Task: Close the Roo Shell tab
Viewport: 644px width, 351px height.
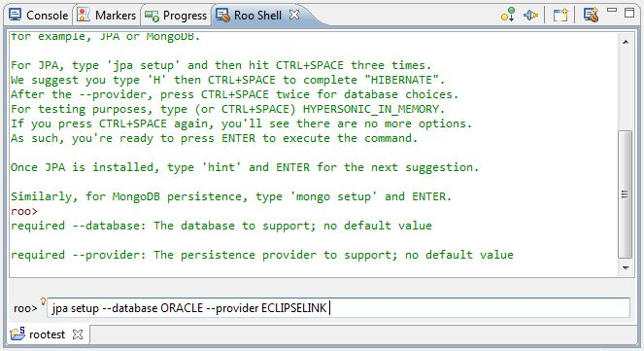Action: tap(294, 15)
